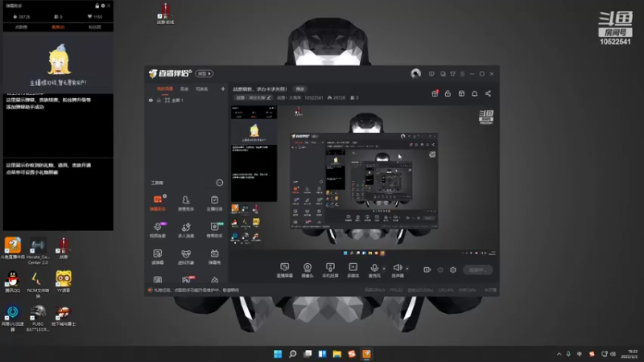644x362 pixels.
Task: Click the 修改 button beside stream title
Action: click(x=300, y=88)
